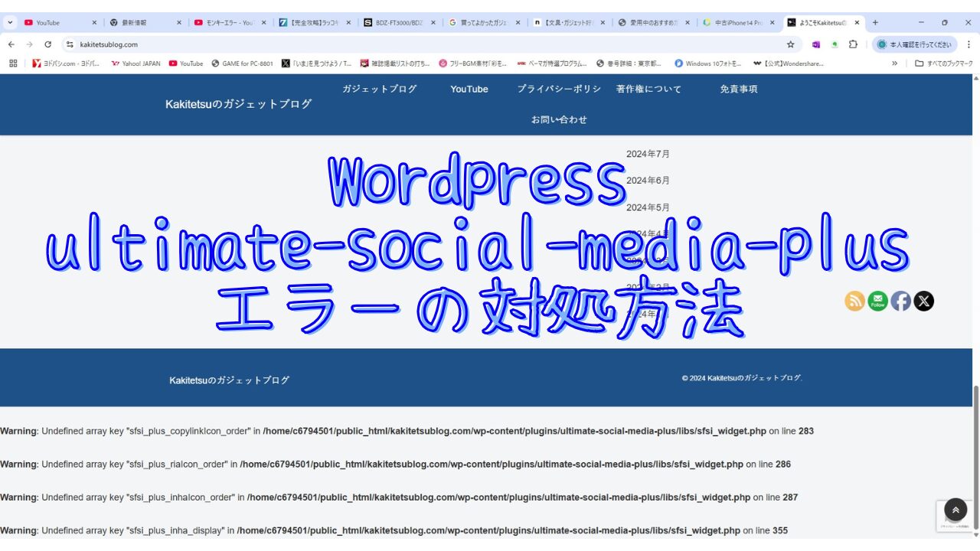The image size is (980, 551).
Task: Open the GAME for PC-8801 bookmark
Action: point(242,64)
